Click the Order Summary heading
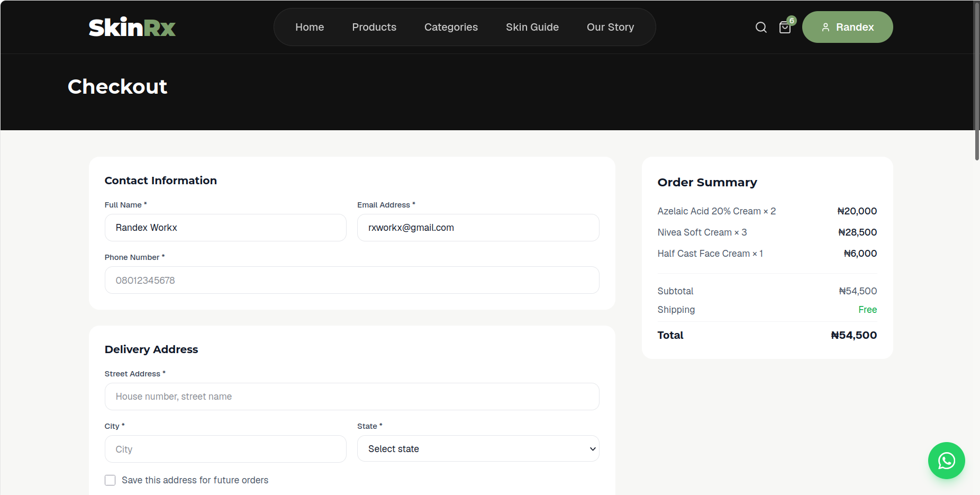980x495 pixels. [x=707, y=182]
